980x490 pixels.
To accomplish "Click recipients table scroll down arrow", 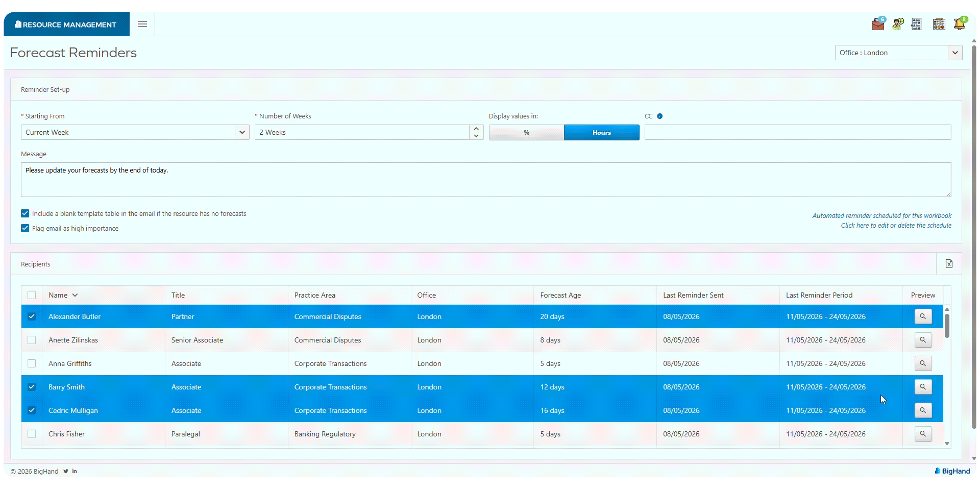I will click(x=947, y=444).
